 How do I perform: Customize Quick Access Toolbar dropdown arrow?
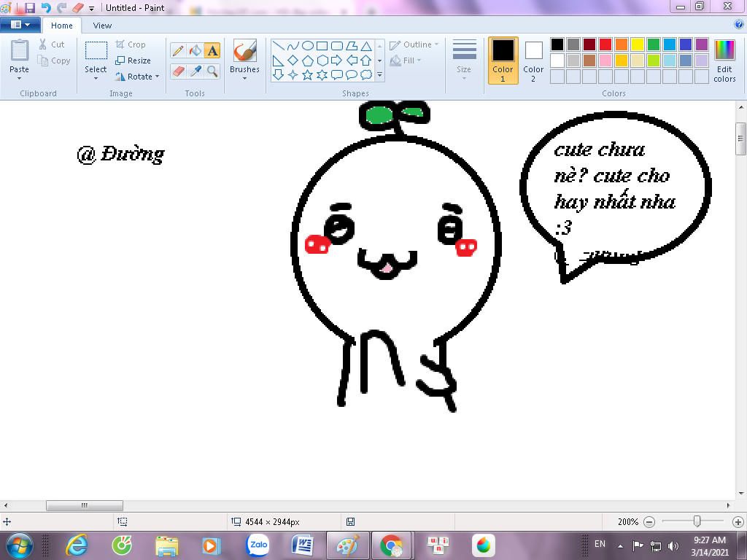[x=91, y=8]
